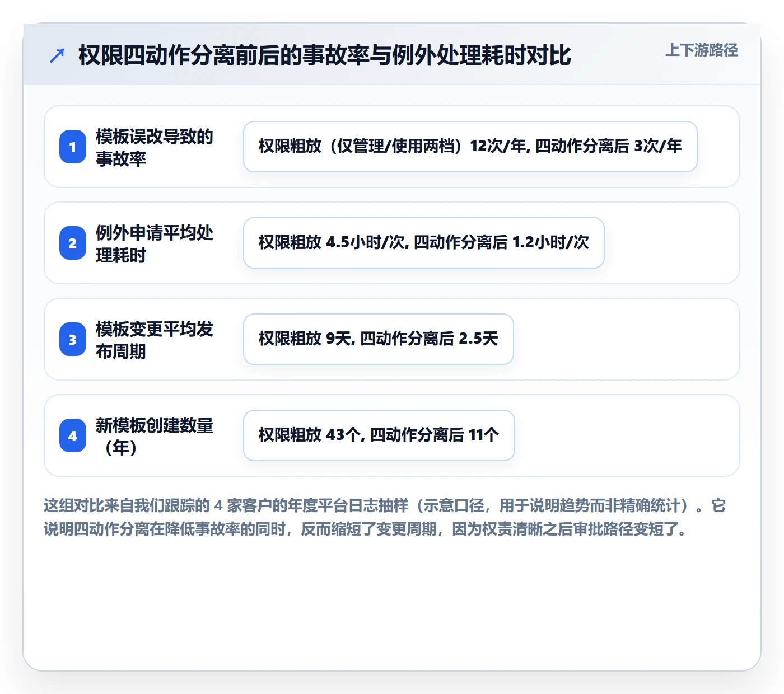
Task: Click empty area of the second row card
Action: tap(672, 243)
